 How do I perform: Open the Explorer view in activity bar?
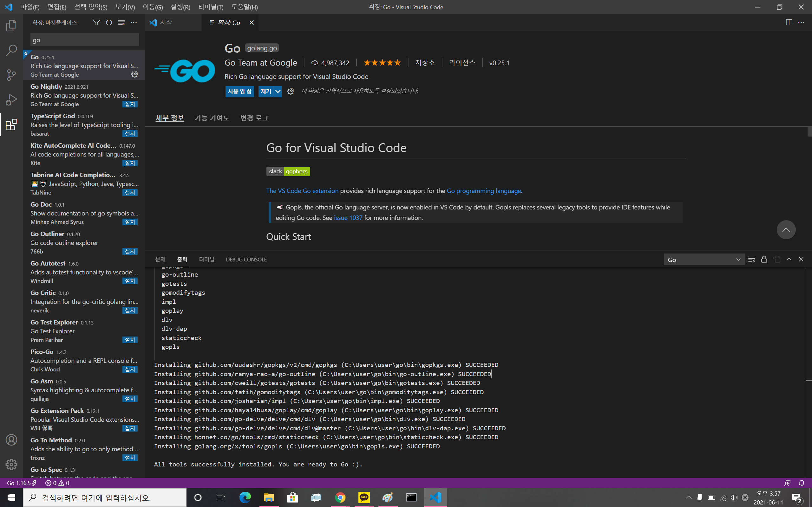coord(11,25)
